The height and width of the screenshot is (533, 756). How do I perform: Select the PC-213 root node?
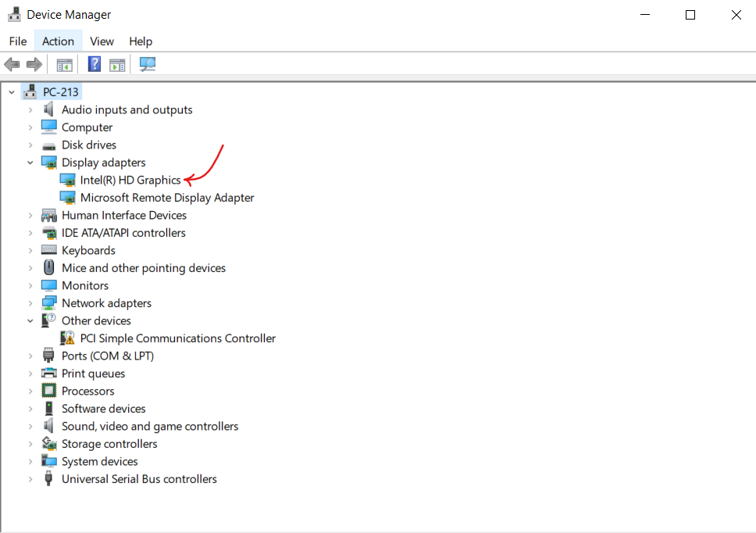[61, 91]
